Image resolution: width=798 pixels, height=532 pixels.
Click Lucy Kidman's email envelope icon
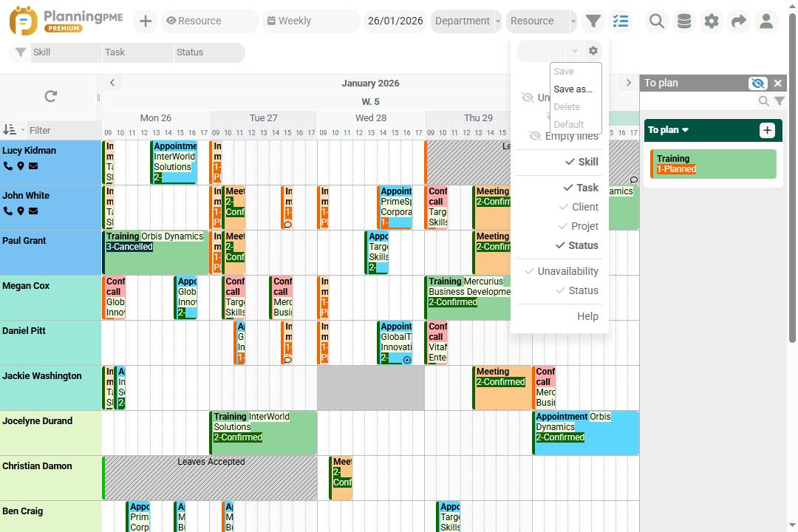(x=33, y=166)
